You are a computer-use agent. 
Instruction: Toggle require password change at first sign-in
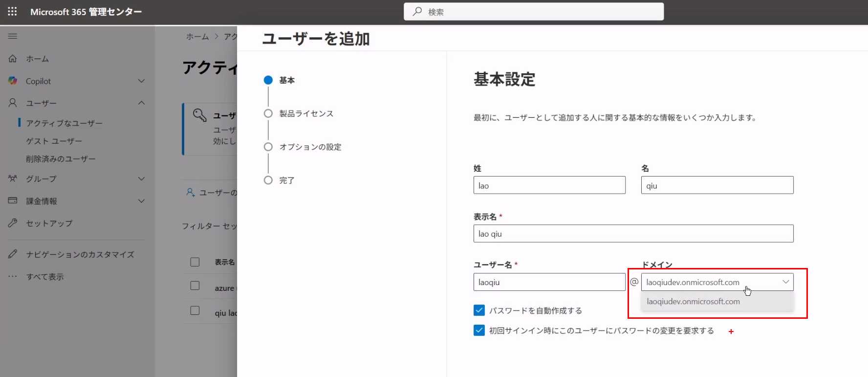coord(479,331)
